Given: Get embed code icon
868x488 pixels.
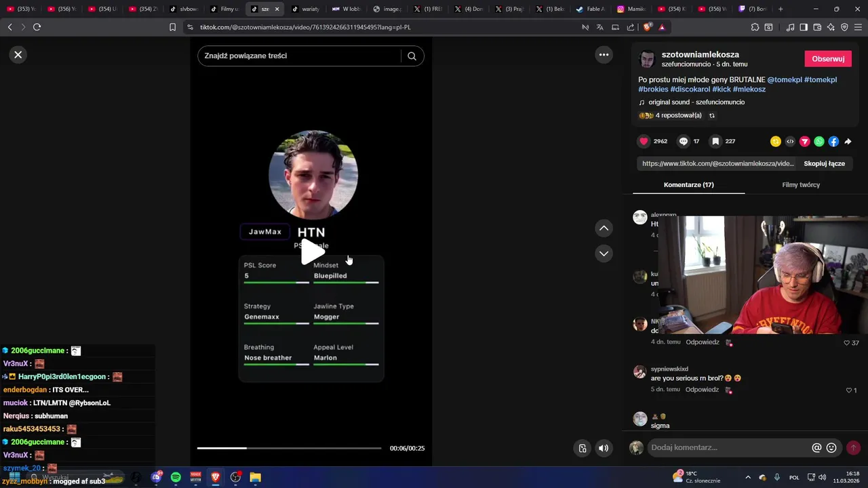Looking at the screenshot, I should (790, 142).
